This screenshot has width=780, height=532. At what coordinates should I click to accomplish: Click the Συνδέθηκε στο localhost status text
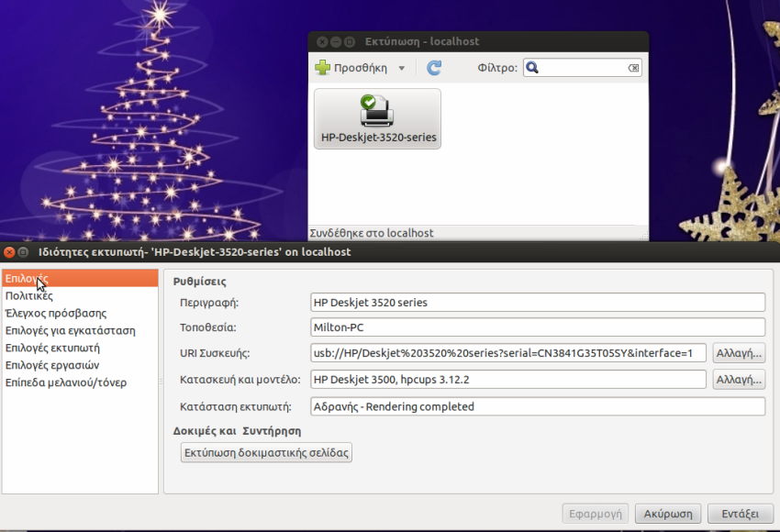pyautogui.click(x=371, y=233)
